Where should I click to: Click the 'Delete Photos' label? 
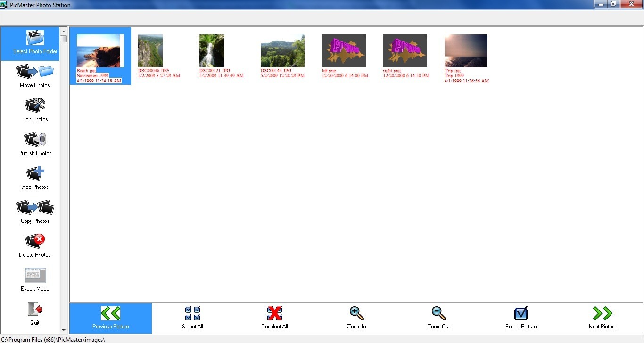pyautogui.click(x=35, y=255)
